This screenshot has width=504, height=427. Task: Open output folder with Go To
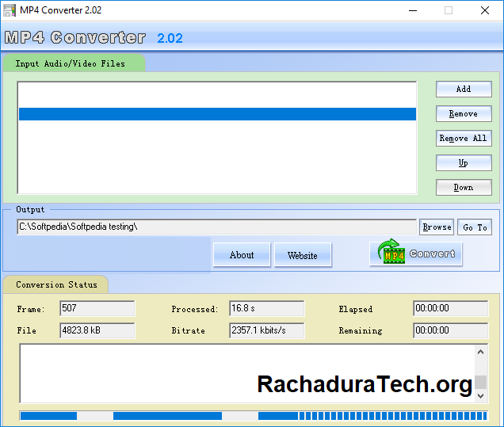[475, 227]
